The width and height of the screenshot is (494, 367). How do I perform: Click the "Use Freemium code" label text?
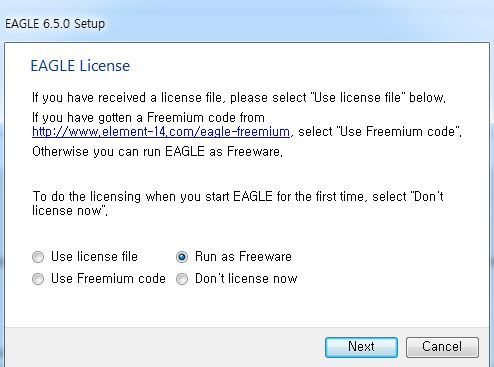108,279
